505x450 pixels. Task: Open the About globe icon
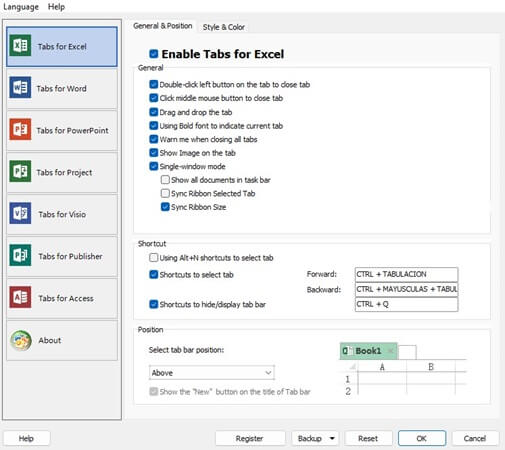21,340
